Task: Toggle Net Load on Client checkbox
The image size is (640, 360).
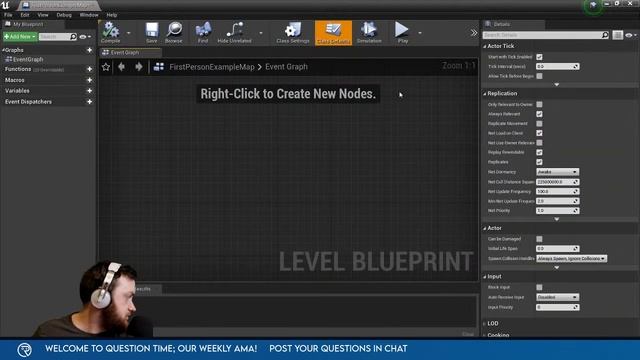Action: click(x=539, y=133)
